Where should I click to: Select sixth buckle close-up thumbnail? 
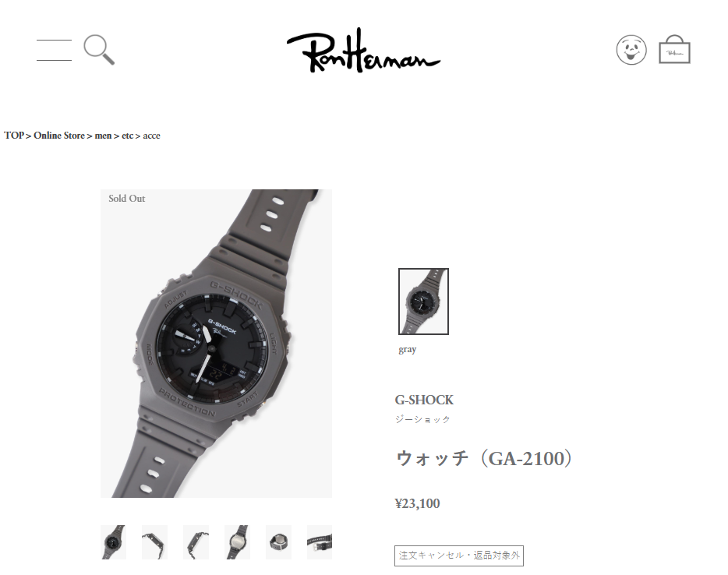[x=320, y=542]
